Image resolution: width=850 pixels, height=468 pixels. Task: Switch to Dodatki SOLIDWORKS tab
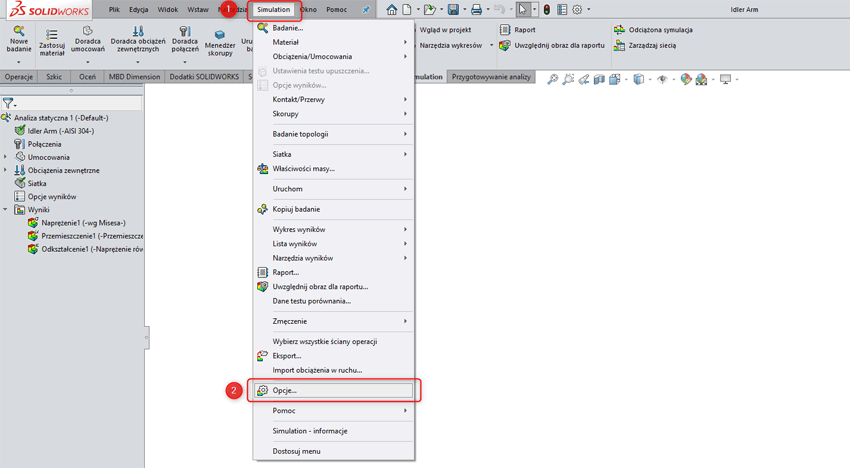204,77
